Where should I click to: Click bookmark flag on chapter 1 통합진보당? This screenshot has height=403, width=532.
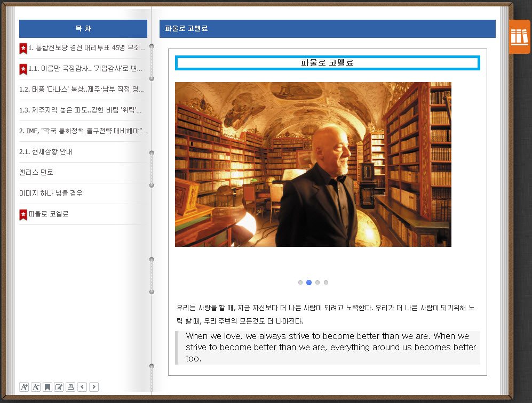coord(23,49)
